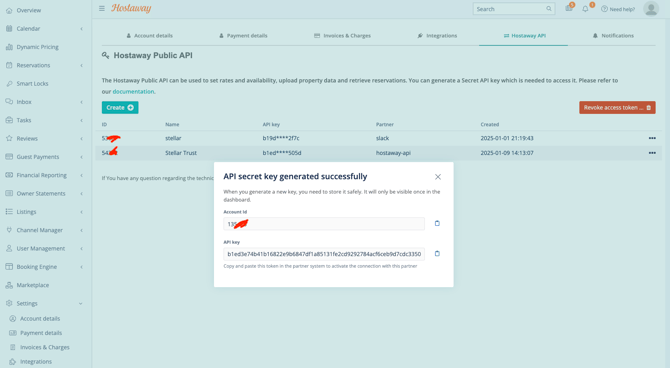Toggle the hamburger menu icon

click(102, 9)
